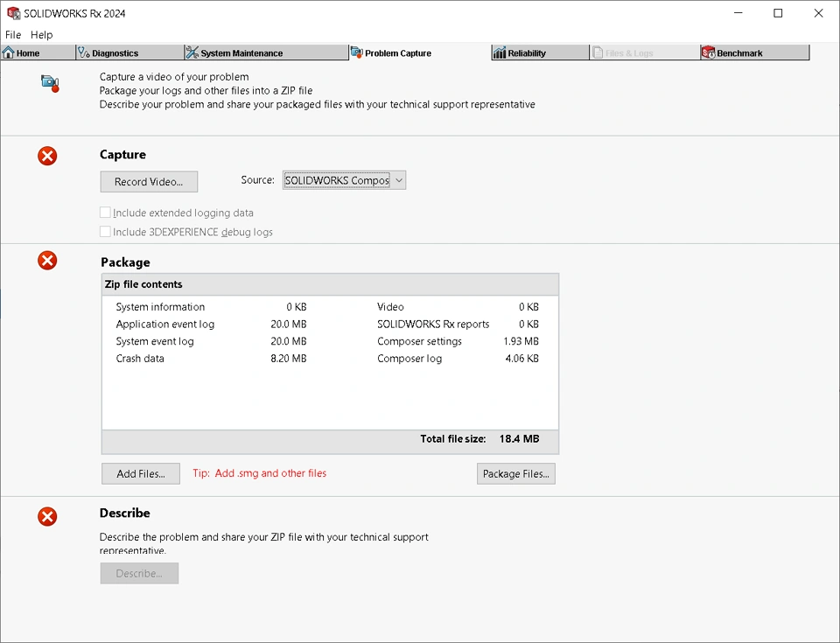The image size is (840, 643).
Task: Click the SOLIDWORKS Rx title bar icon
Action: [x=13, y=13]
